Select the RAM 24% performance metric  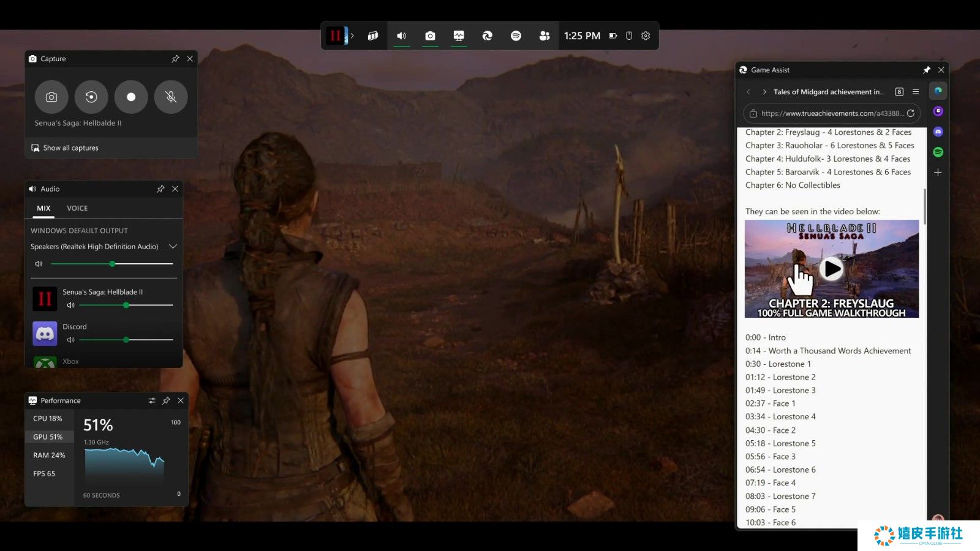(49, 455)
